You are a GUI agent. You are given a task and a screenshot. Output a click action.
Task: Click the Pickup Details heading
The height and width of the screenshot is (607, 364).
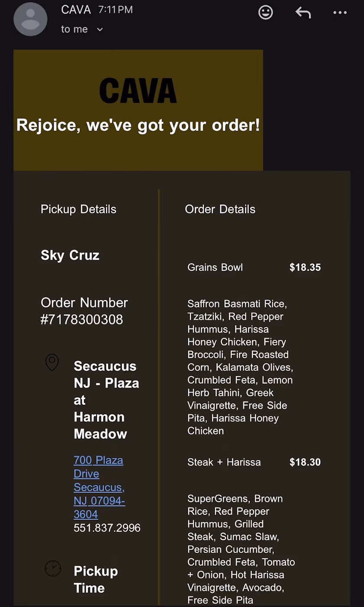tap(78, 209)
